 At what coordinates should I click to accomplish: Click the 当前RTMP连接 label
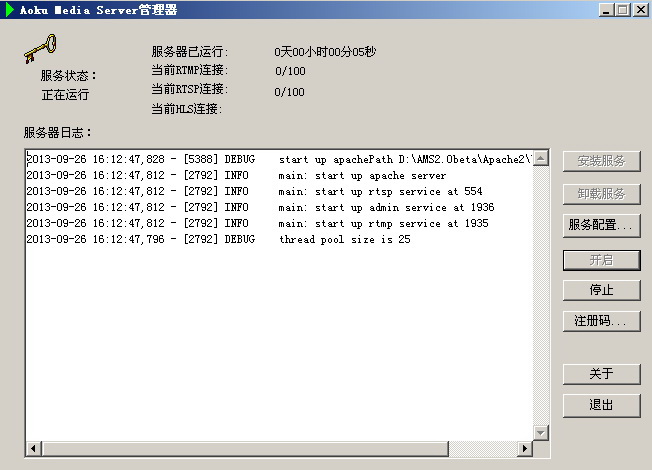pyautogui.click(x=190, y=70)
